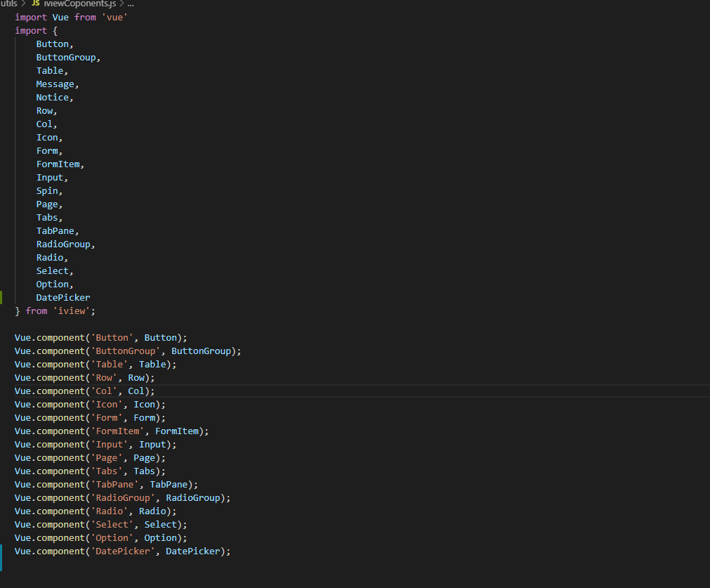Click RadioGroup in the import list
Viewport: 710px width, 588px height.
(x=63, y=244)
